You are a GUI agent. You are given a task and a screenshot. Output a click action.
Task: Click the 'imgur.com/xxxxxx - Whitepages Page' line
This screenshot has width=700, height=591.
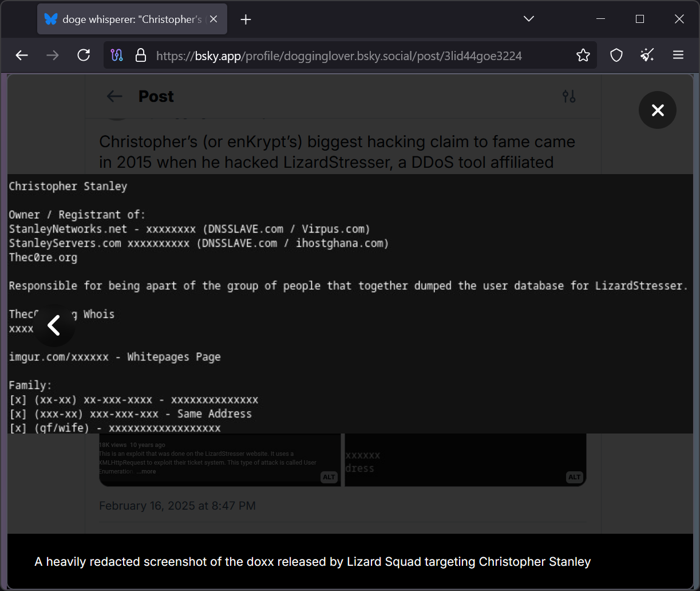pos(114,357)
